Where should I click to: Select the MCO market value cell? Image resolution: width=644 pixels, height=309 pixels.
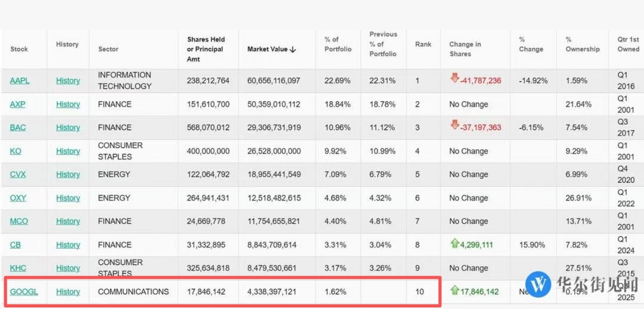coord(274,221)
